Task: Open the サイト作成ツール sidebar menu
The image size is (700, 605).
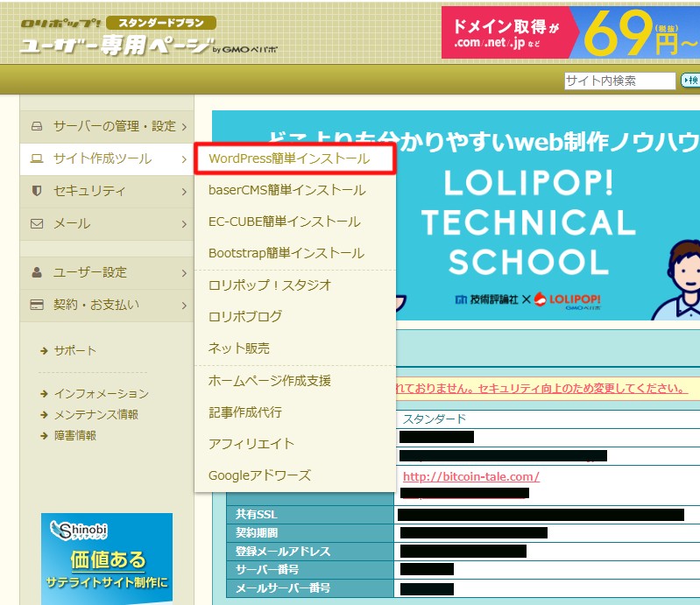Action: click(x=107, y=158)
